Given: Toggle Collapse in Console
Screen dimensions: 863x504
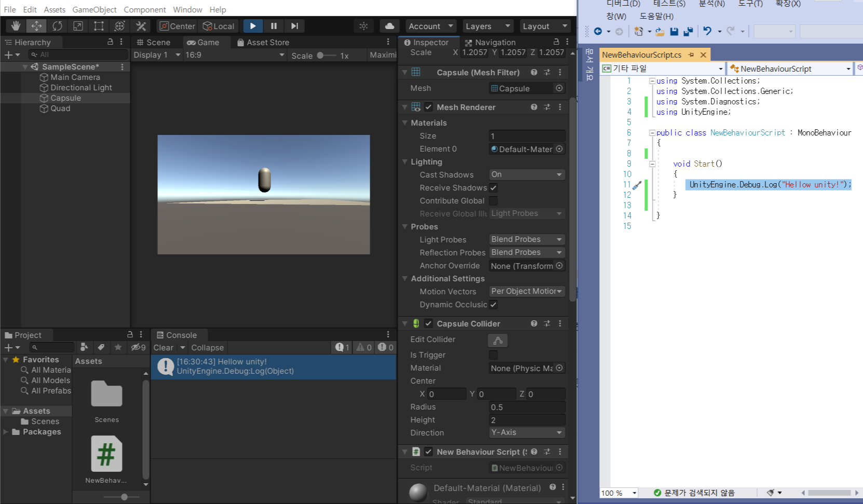Looking at the screenshot, I should pos(207,348).
